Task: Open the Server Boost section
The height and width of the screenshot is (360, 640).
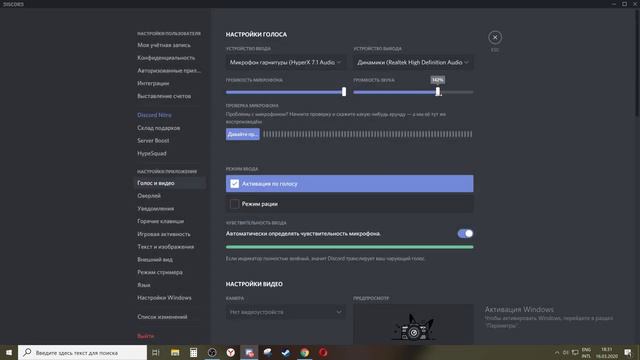Action: [153, 140]
